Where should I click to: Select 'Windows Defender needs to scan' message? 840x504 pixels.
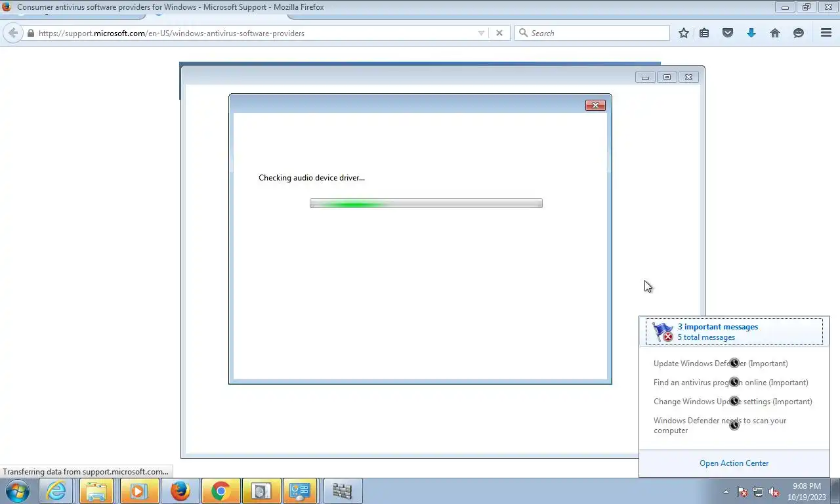click(x=720, y=426)
